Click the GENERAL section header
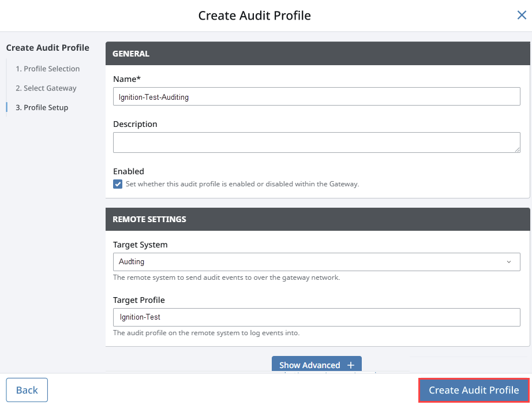The width and height of the screenshot is (532, 405). coord(317,54)
